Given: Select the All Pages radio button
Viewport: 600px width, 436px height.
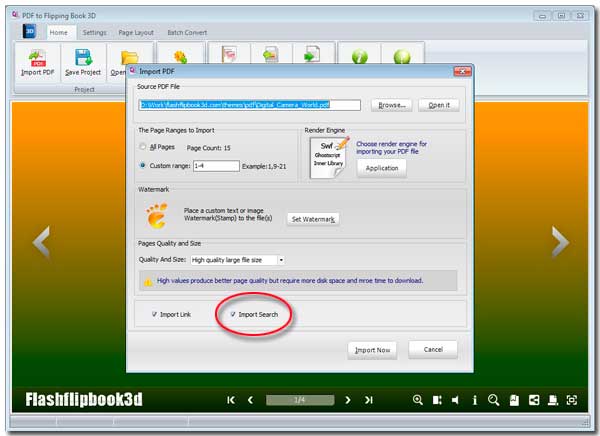Looking at the screenshot, I should [x=143, y=147].
